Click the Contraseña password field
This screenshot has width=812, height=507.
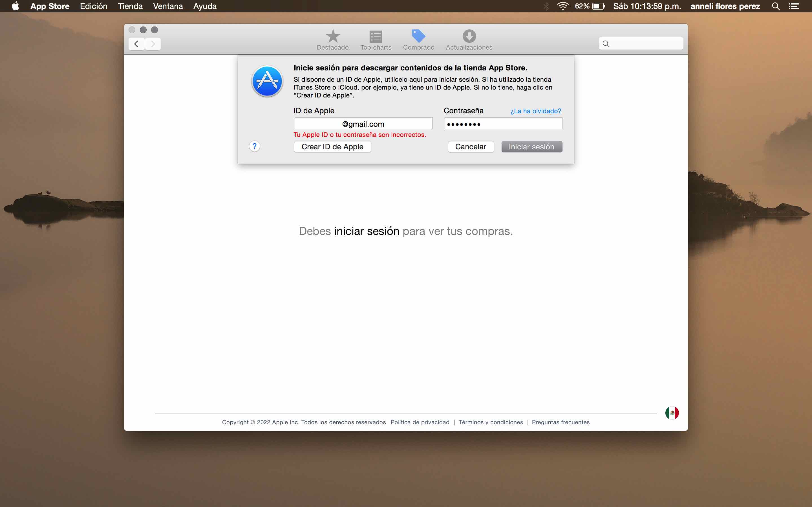coord(503,124)
